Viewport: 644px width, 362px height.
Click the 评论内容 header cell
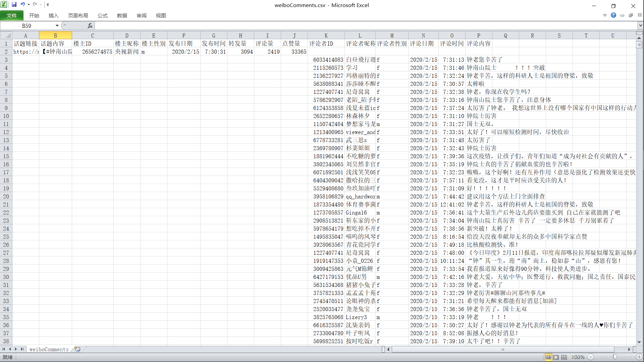pos(479,44)
